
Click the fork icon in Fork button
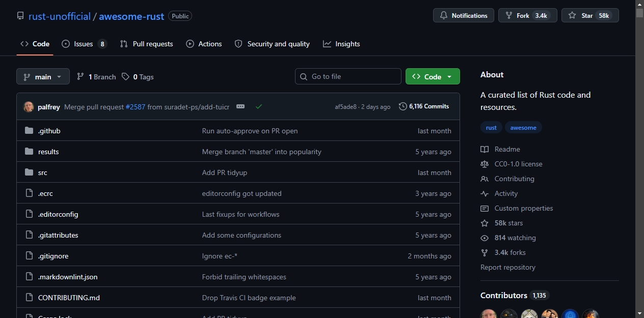509,16
